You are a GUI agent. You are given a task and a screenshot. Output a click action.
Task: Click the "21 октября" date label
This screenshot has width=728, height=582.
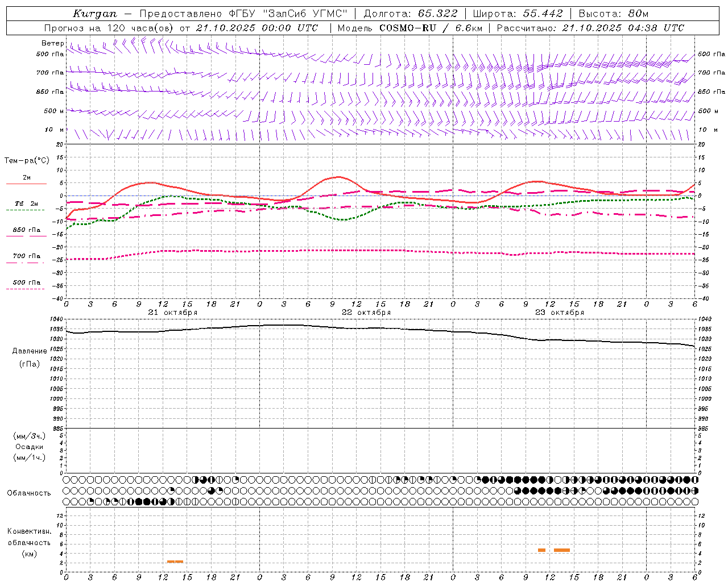coord(173,313)
